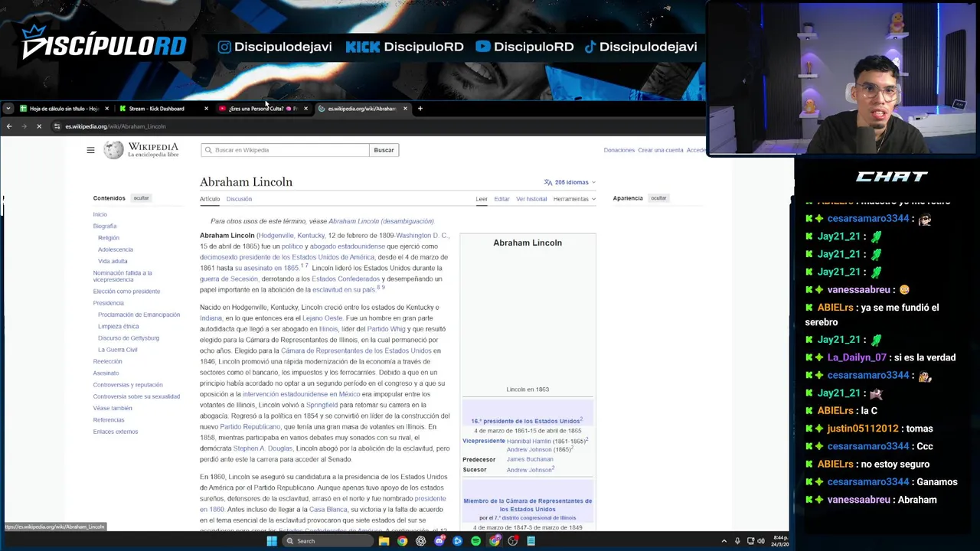Open the Partido Whig link
Screen dimensions: 980x551
[x=387, y=329]
